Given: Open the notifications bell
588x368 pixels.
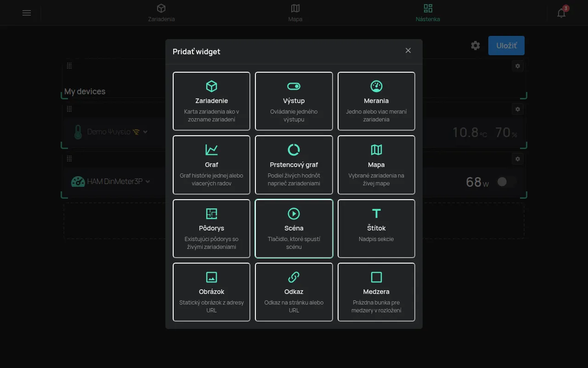Looking at the screenshot, I should click(x=561, y=13).
